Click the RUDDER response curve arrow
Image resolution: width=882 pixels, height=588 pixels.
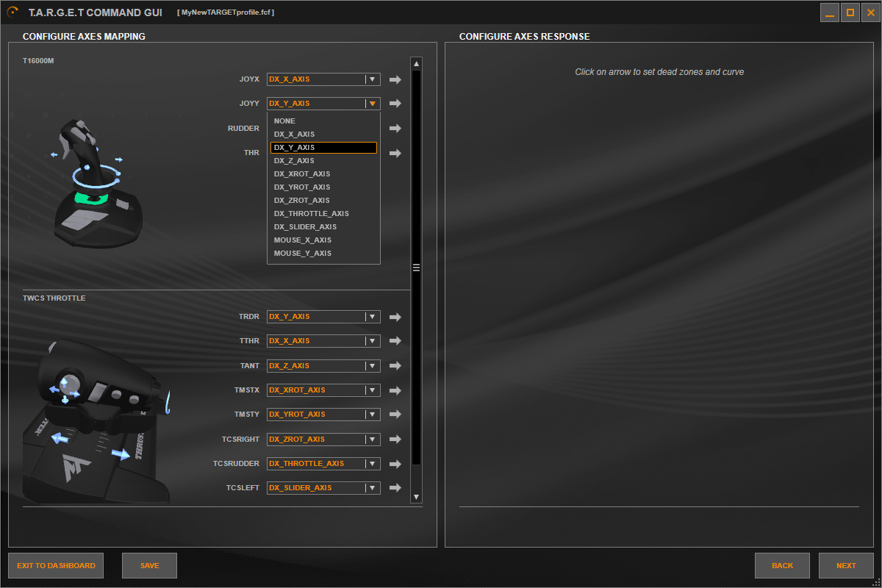395,129
